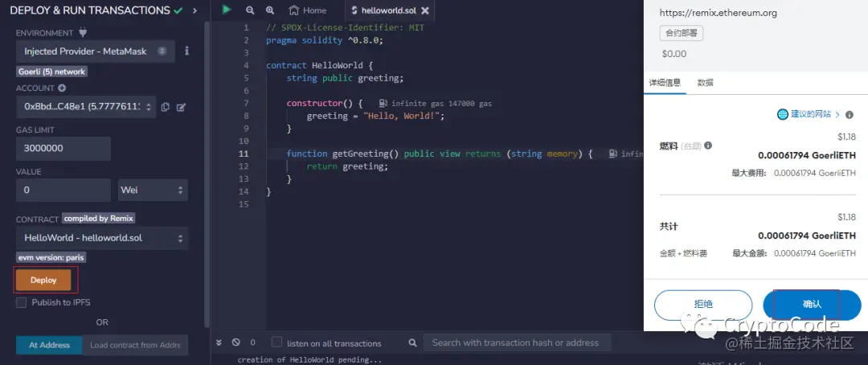Switch to the 数据 tab in MetaMask
868x365 pixels.
point(705,83)
